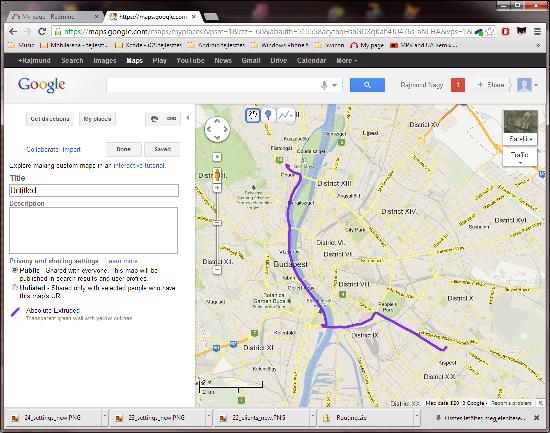Open Images in Google bar
The image size is (550, 433).
(x=105, y=61)
